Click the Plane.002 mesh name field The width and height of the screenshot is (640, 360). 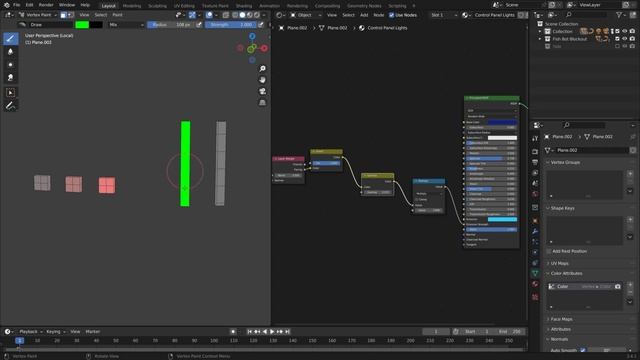tap(591, 150)
